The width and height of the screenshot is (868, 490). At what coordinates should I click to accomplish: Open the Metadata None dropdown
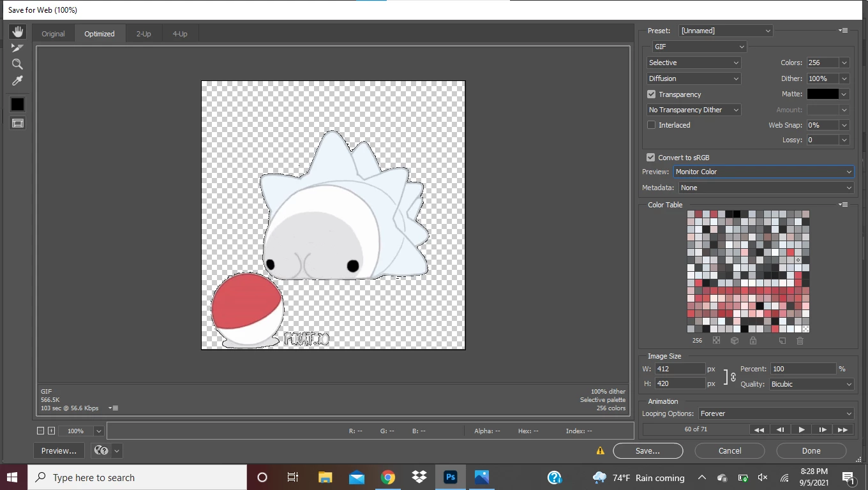pos(766,188)
